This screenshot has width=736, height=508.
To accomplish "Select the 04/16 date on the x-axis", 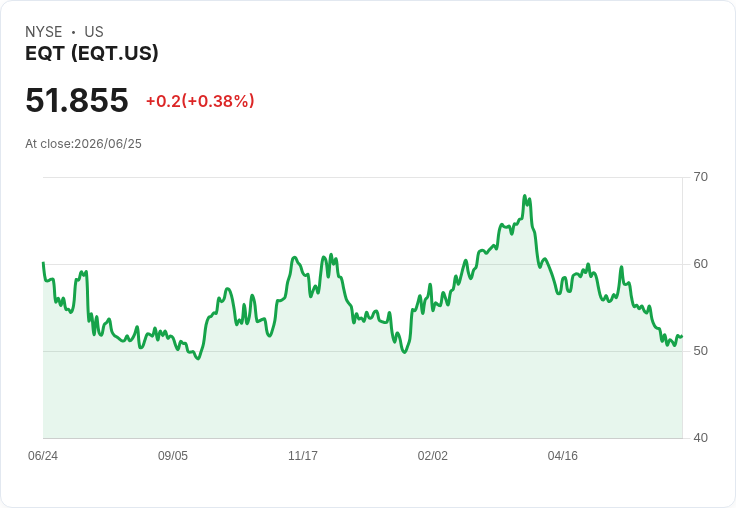I will pos(562,456).
